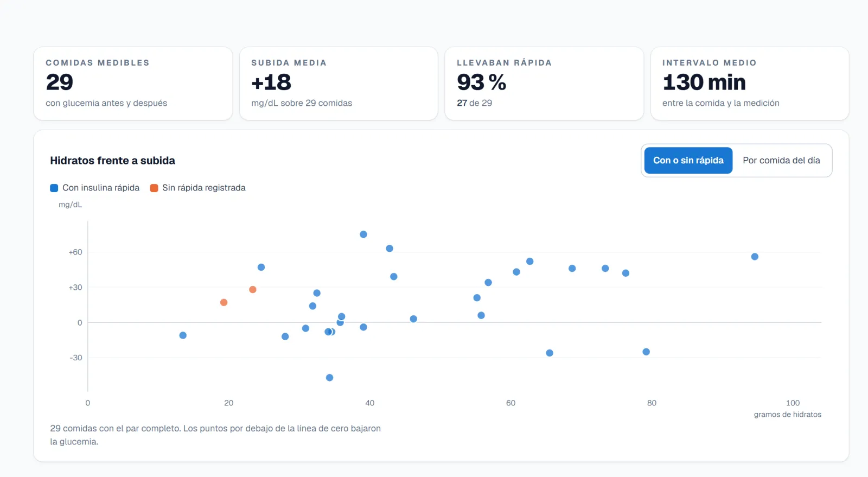Select the data point near 95 grams
The height and width of the screenshot is (477, 868).
[x=755, y=257]
